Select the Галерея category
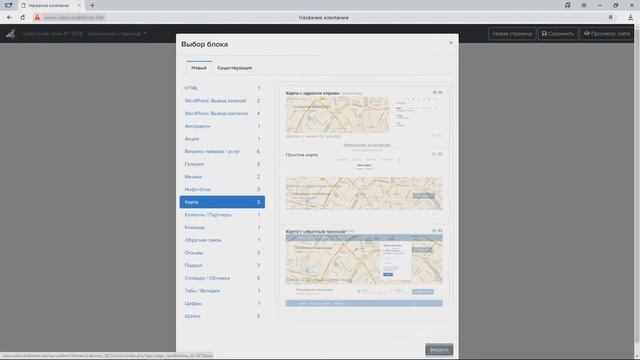Viewport: 640px width, 360px height. (x=222, y=164)
